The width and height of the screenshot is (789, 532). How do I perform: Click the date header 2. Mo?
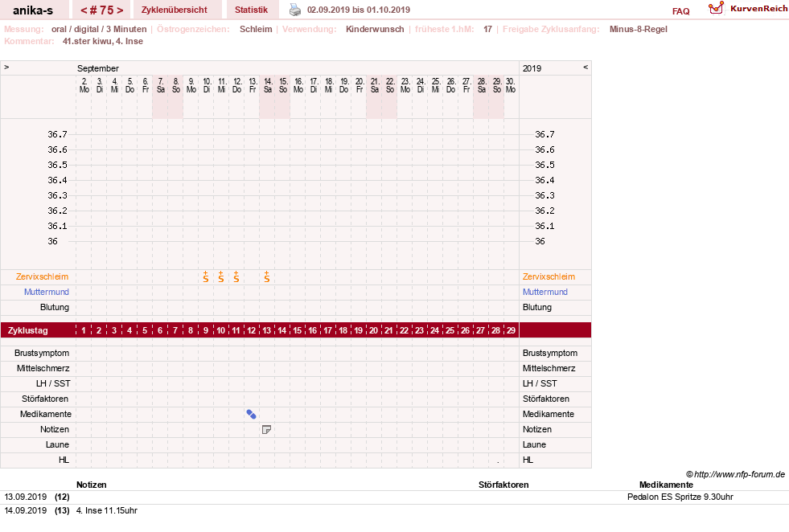(84, 85)
